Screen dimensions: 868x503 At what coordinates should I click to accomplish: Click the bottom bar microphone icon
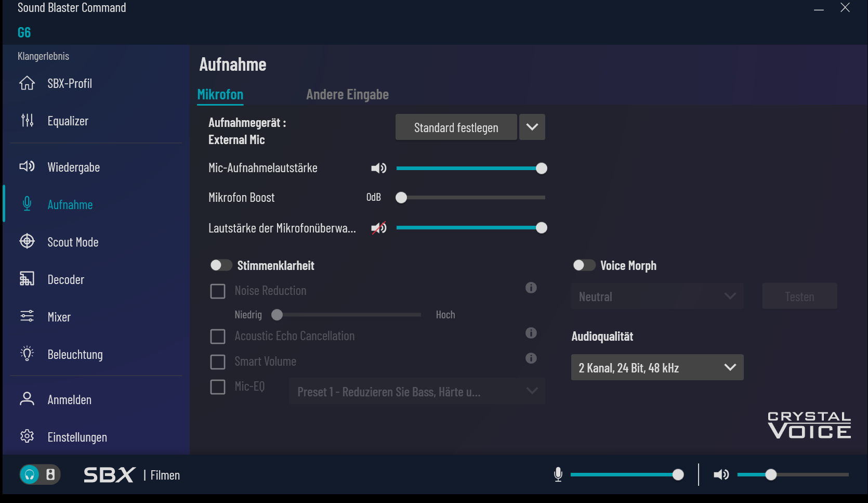click(558, 474)
